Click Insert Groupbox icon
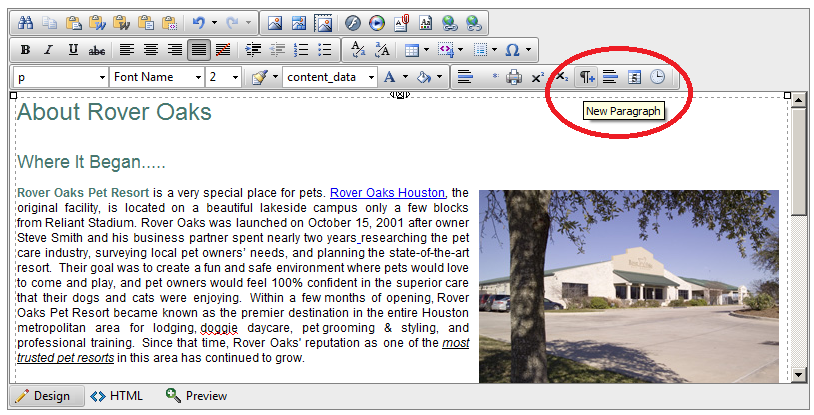The height and width of the screenshot is (415, 814). (610, 77)
